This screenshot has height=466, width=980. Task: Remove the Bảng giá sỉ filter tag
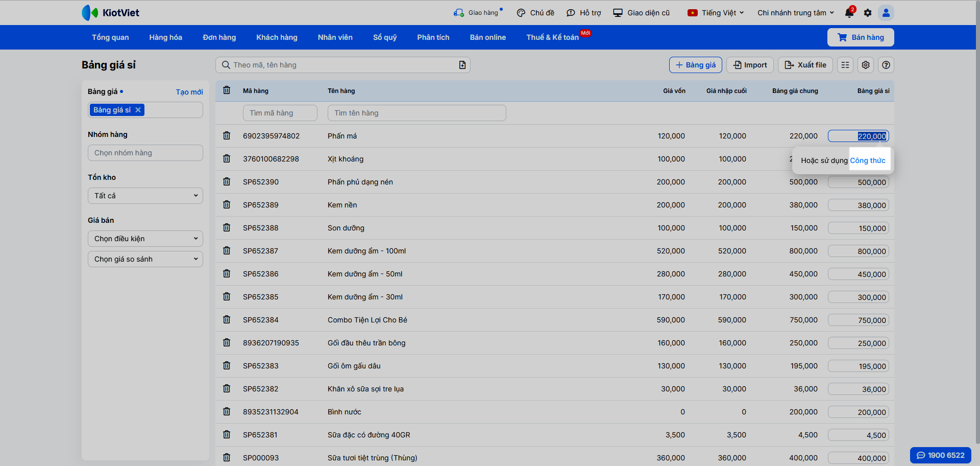point(138,110)
